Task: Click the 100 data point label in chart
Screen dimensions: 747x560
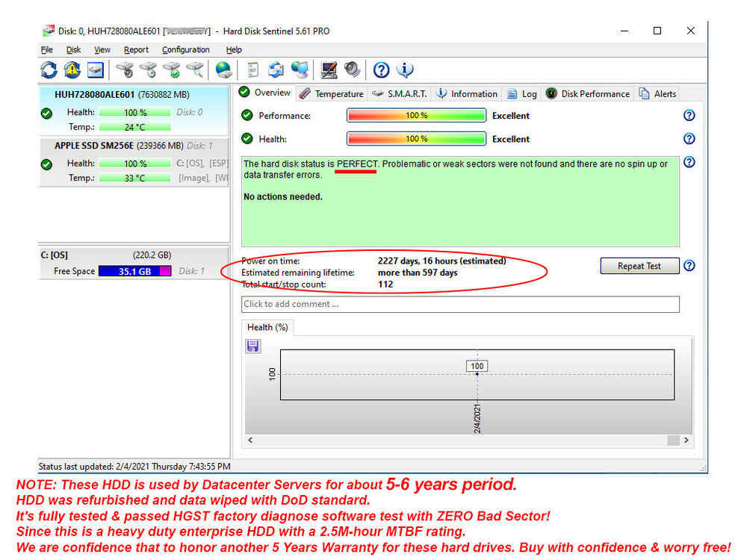Action: [477, 366]
